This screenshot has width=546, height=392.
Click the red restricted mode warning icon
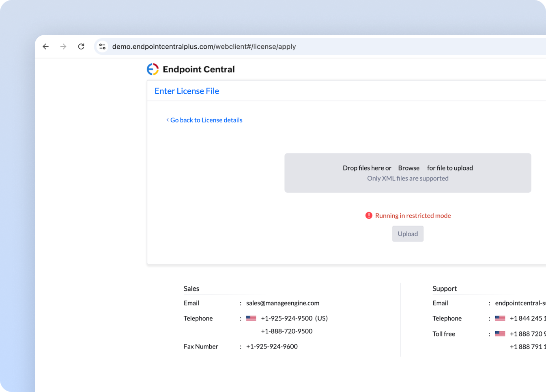tap(369, 215)
